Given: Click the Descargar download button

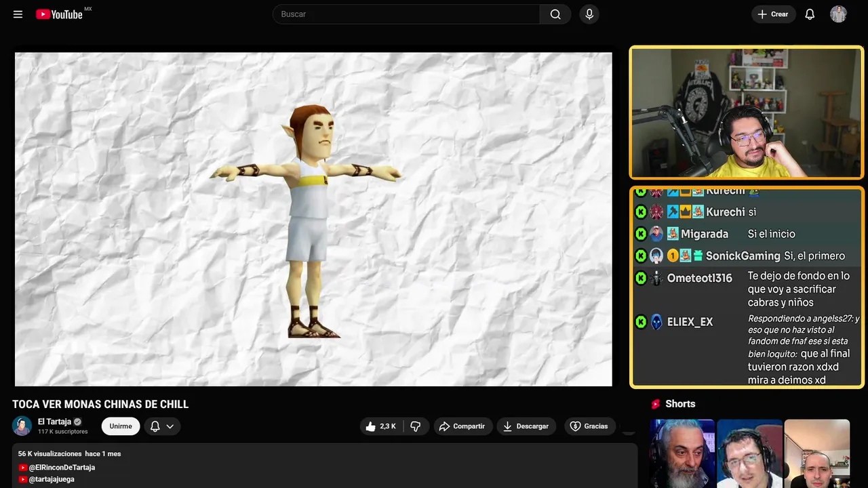Looking at the screenshot, I should pyautogui.click(x=526, y=426).
